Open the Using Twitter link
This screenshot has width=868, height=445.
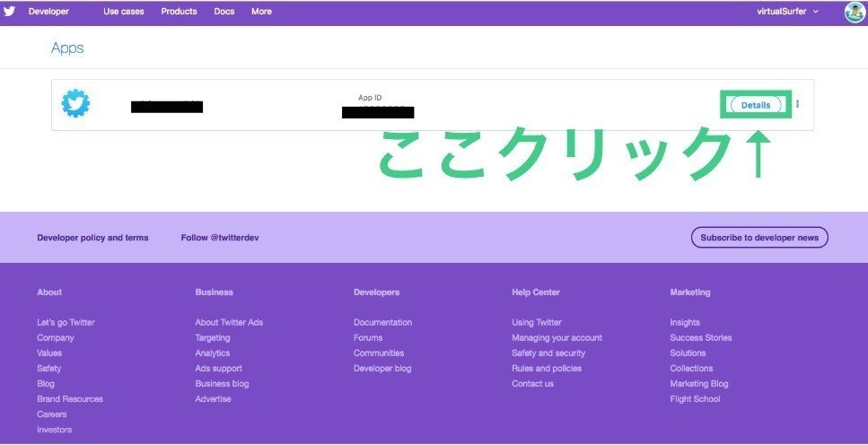tap(537, 323)
